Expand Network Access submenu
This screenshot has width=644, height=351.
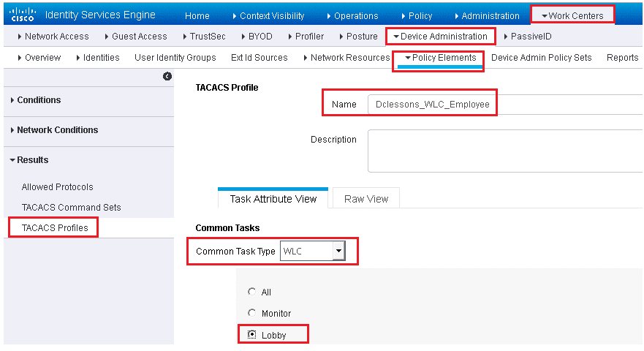tap(53, 36)
